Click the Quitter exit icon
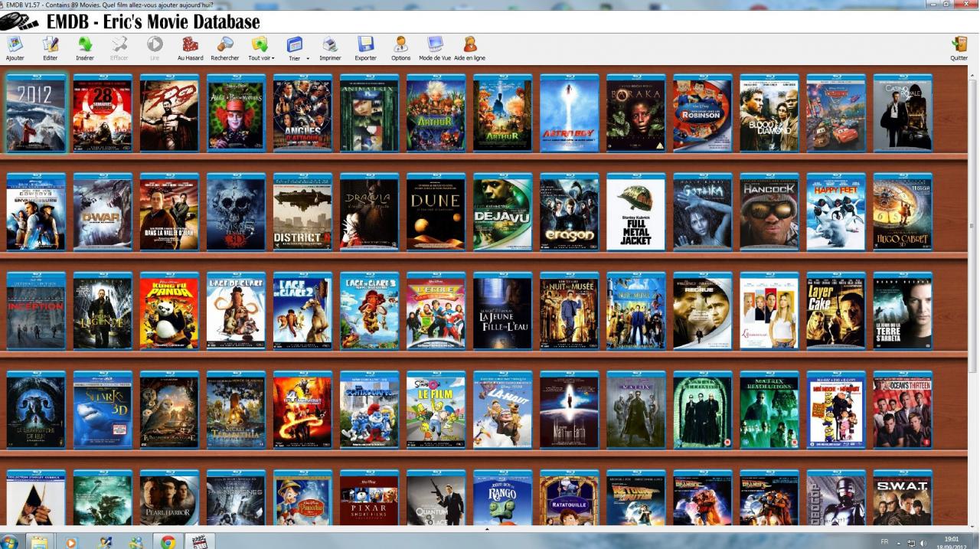This screenshot has height=549, width=980. pyautogui.click(x=959, y=44)
